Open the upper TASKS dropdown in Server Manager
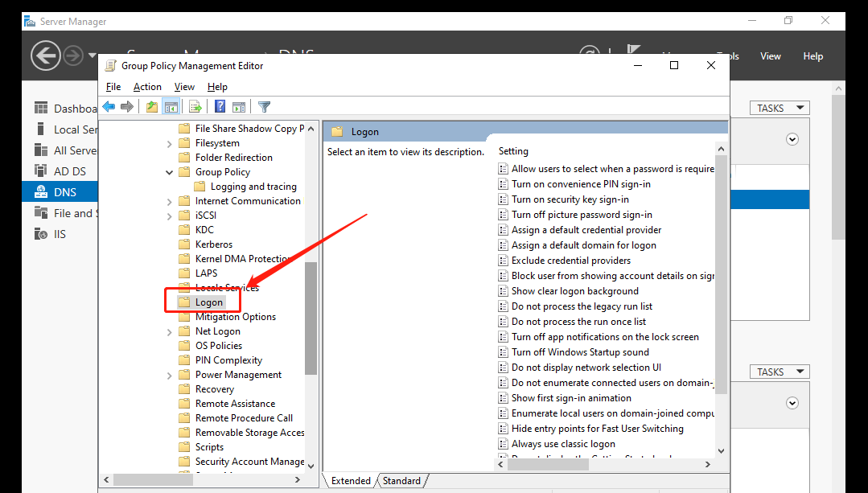The image size is (868, 493). [780, 108]
